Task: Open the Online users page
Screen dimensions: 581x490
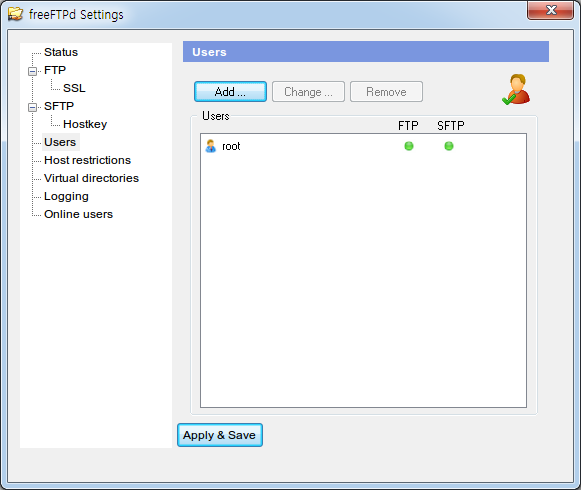Action: 78,214
